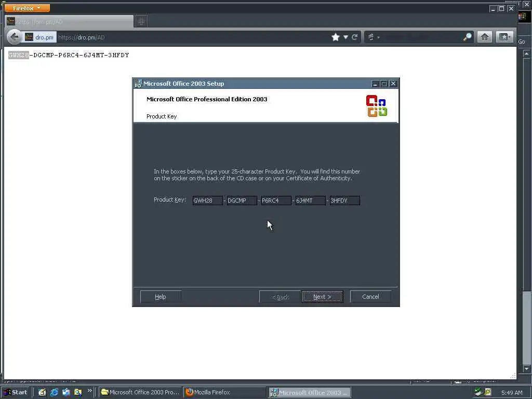
Task: Click the Next button in Setup
Action: [322, 297]
